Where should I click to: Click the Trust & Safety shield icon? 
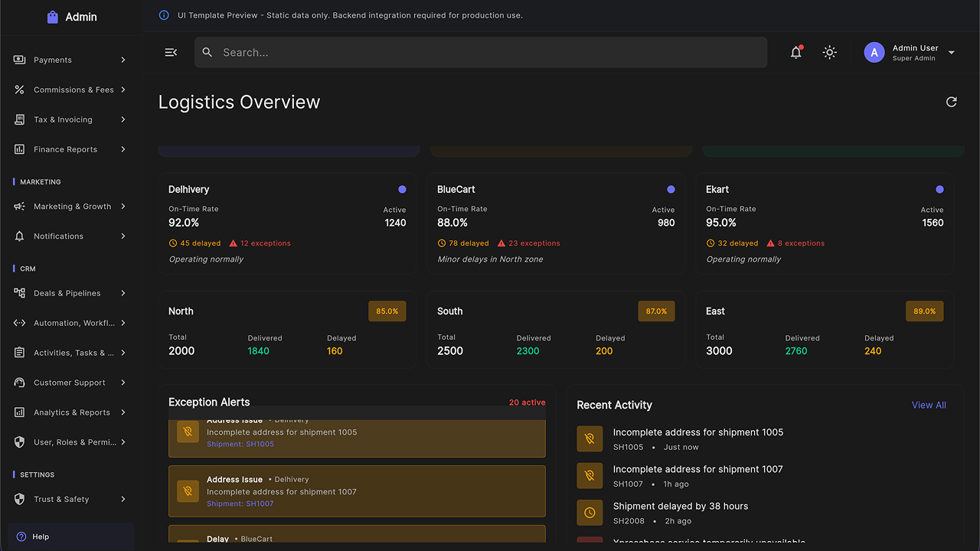[x=19, y=499]
